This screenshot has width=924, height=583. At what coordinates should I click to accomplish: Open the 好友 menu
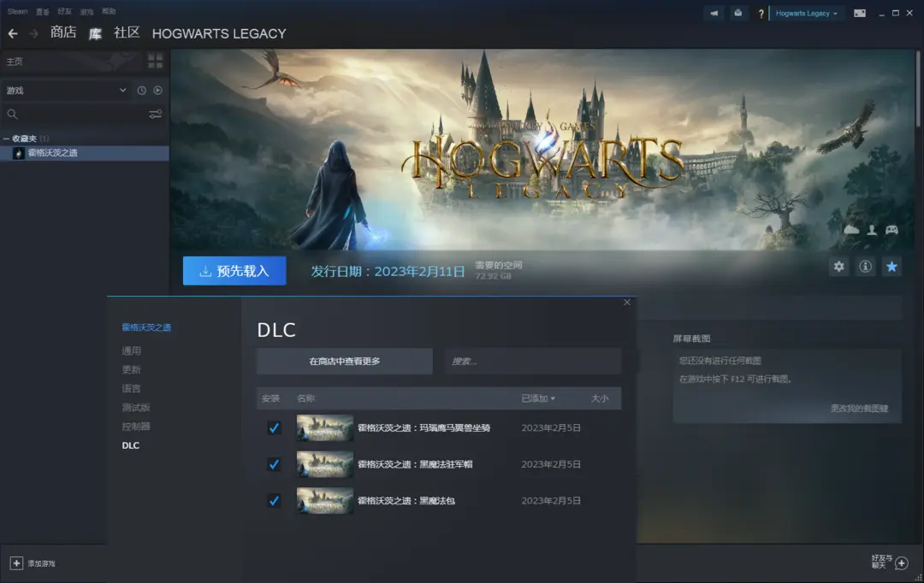click(65, 11)
